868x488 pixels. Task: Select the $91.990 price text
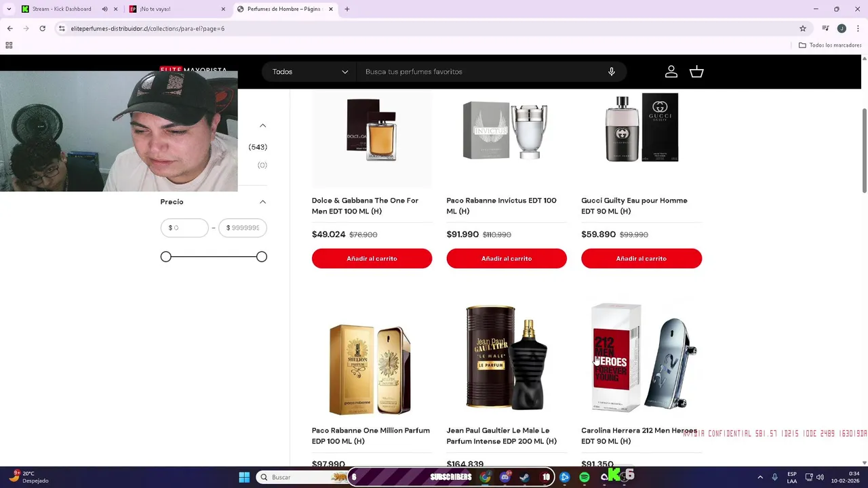click(462, 235)
